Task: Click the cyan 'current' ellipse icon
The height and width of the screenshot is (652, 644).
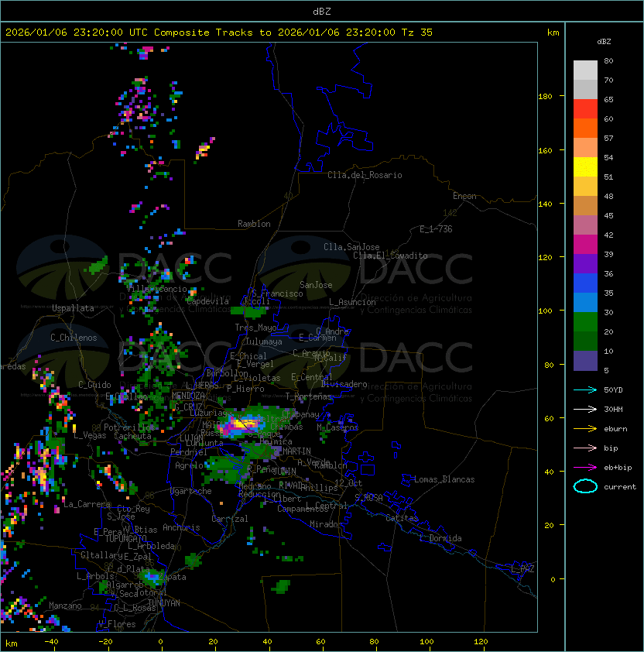Action: 585,486
